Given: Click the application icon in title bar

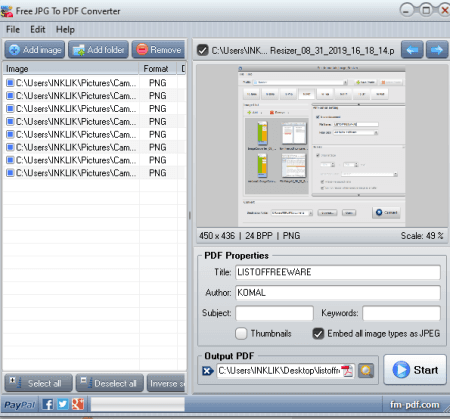Looking at the screenshot, I should click(7, 11).
